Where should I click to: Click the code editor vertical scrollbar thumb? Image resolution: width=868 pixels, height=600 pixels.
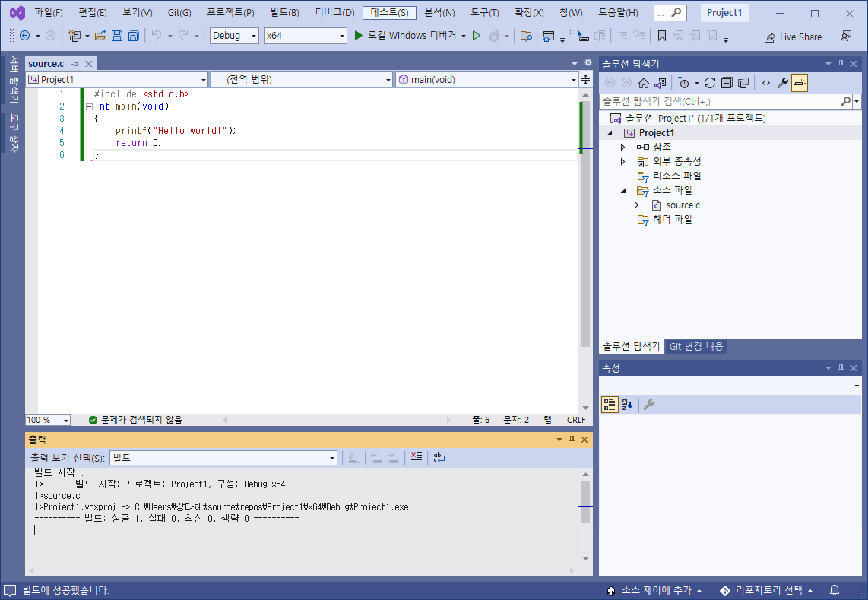[585, 224]
